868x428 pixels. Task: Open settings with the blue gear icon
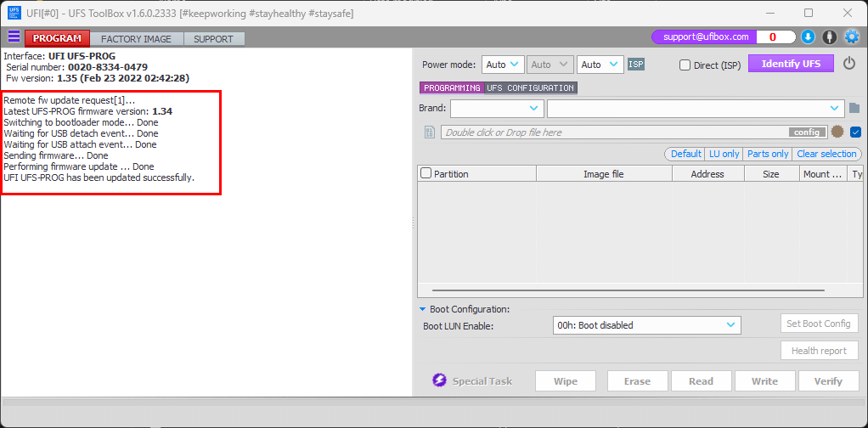[851, 37]
